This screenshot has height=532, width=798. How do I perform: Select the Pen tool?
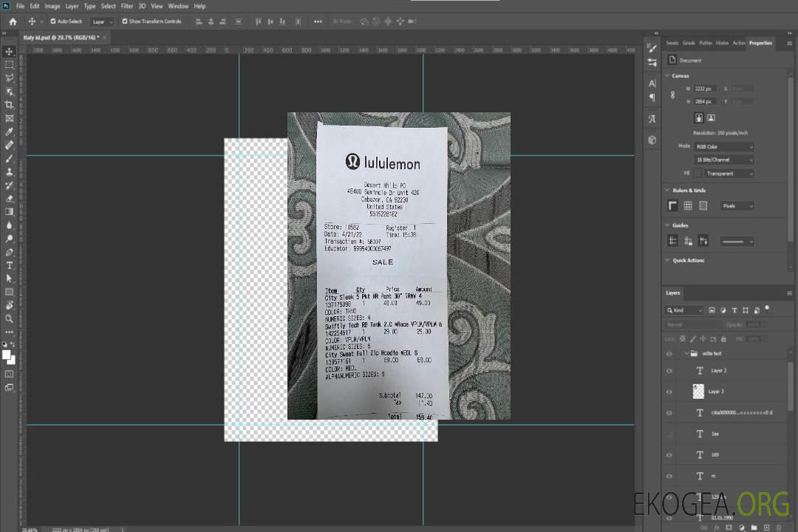tap(9, 252)
